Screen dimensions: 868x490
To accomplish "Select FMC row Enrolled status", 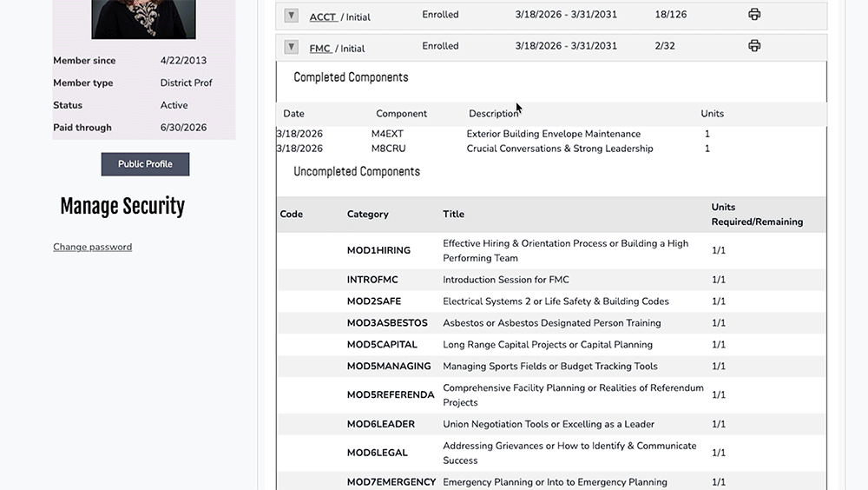I will (441, 47).
